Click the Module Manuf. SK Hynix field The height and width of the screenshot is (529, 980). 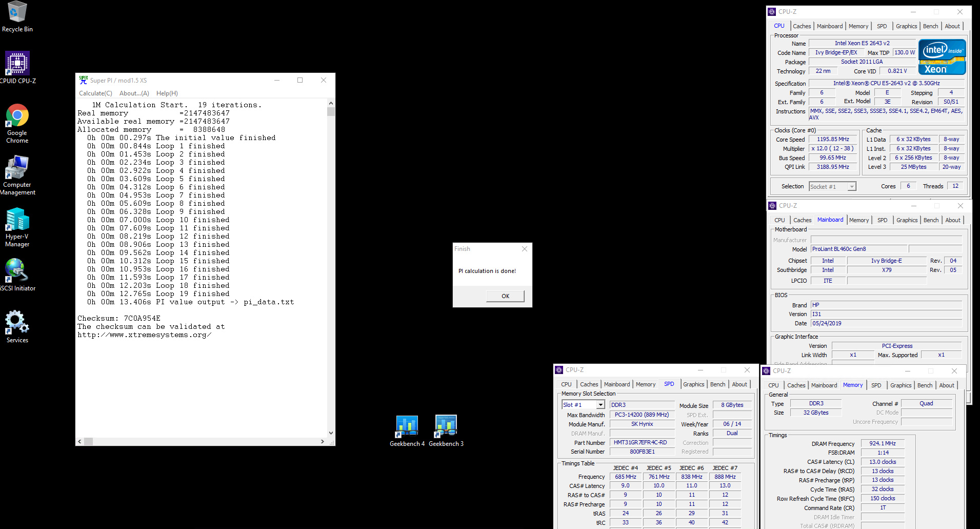tap(642, 424)
